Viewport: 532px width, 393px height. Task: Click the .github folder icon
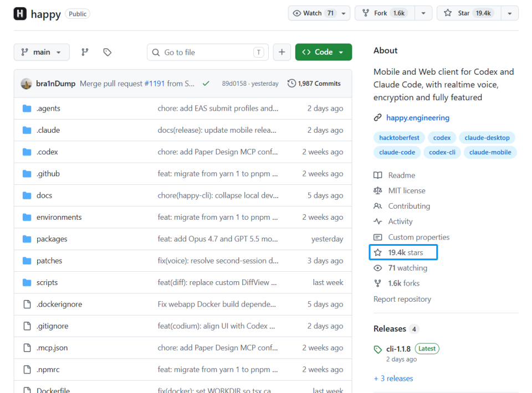click(27, 174)
